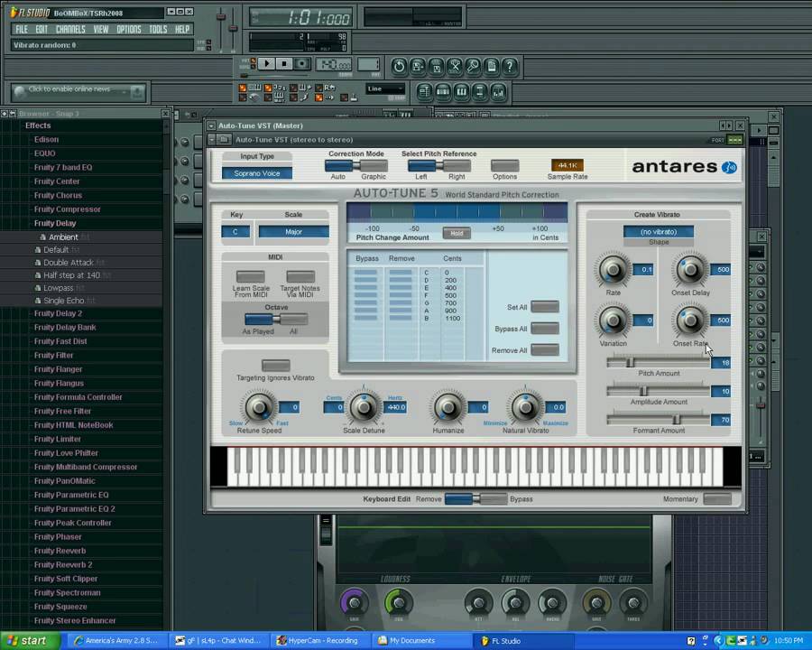Show the step sequencer window icon

(443, 92)
